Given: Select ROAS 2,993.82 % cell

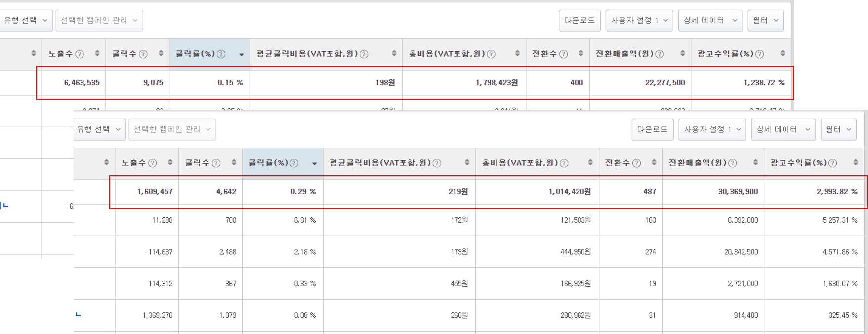Looking at the screenshot, I should tap(814, 192).
